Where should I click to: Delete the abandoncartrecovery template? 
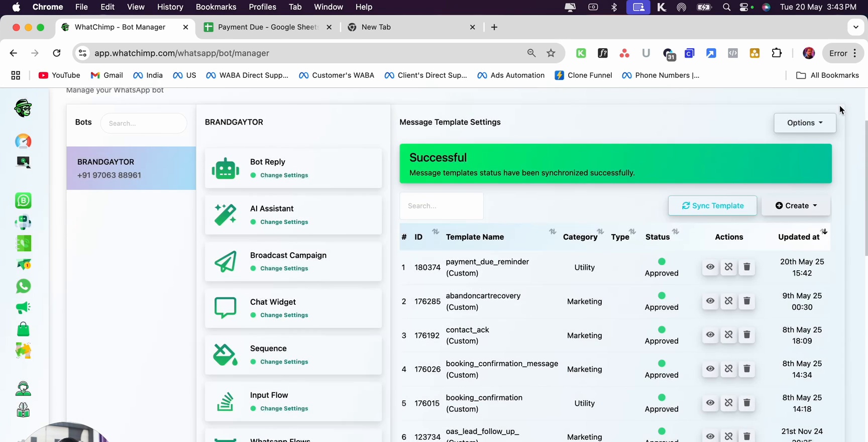[747, 301]
